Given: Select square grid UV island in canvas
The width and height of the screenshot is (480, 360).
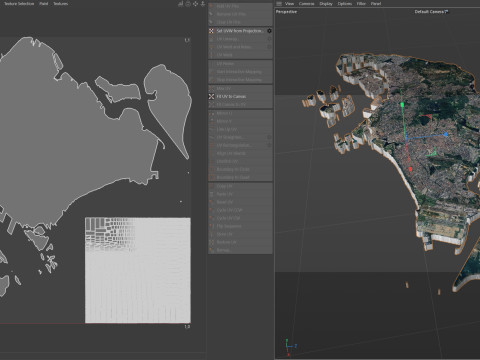Looking at the screenshot, I should click(138, 270).
